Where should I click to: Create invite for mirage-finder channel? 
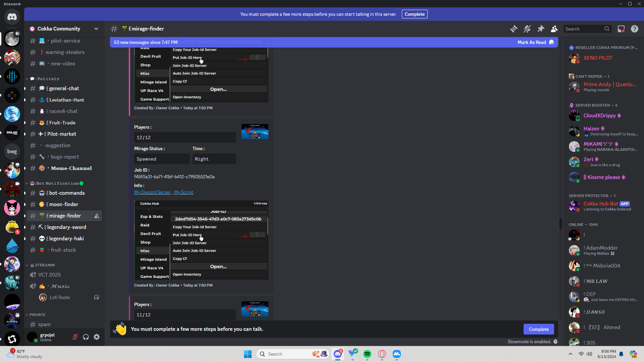97,216
